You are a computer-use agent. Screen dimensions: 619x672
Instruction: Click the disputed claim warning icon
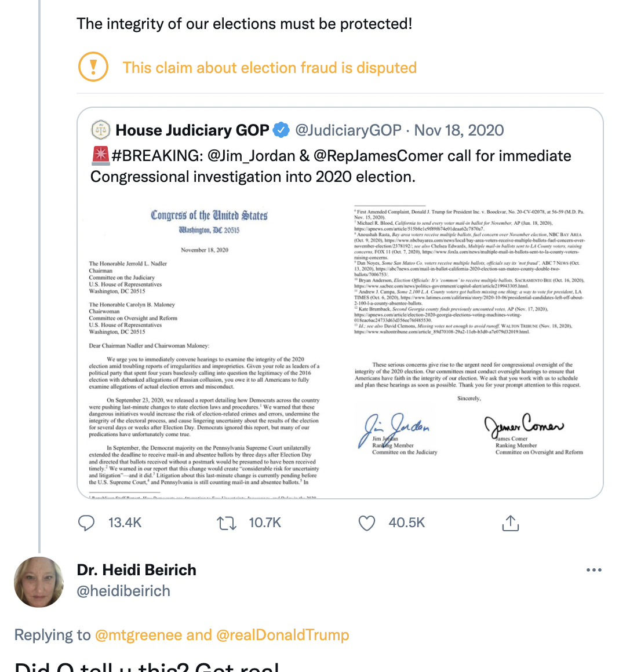pyautogui.click(x=93, y=67)
